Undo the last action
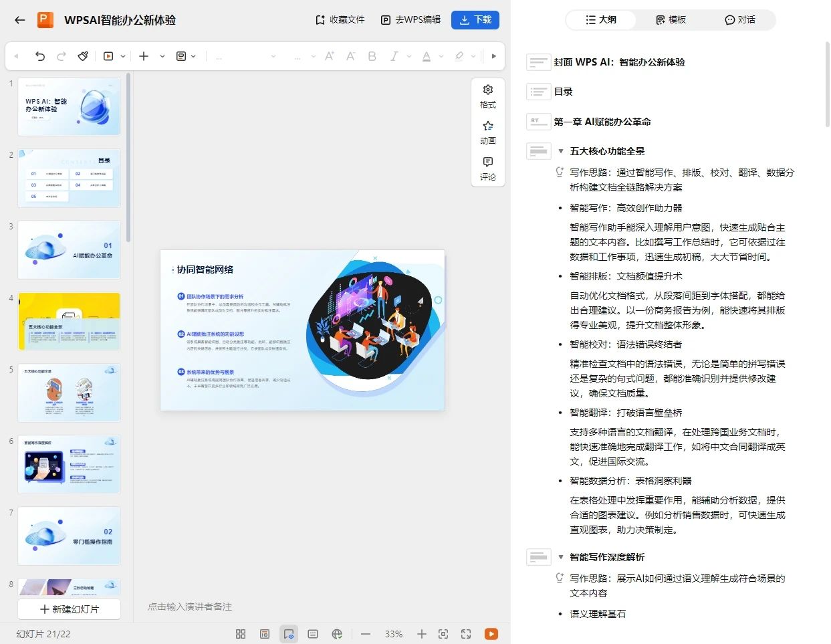Image resolution: width=831 pixels, height=644 pixels. [x=40, y=56]
